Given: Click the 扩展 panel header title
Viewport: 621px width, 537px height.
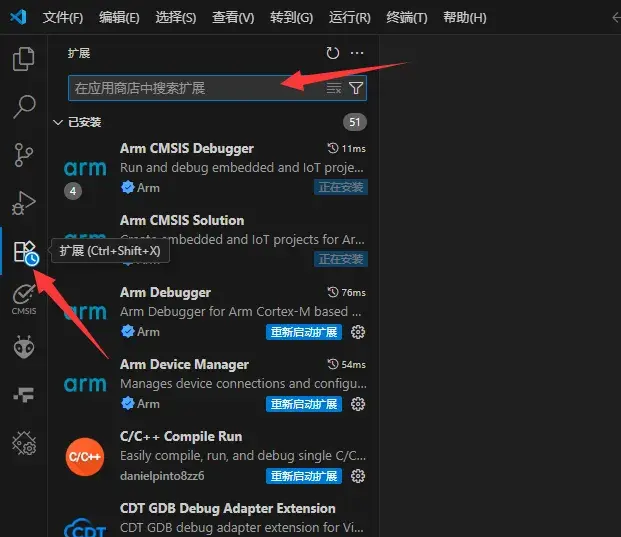Looking at the screenshot, I should (79, 53).
